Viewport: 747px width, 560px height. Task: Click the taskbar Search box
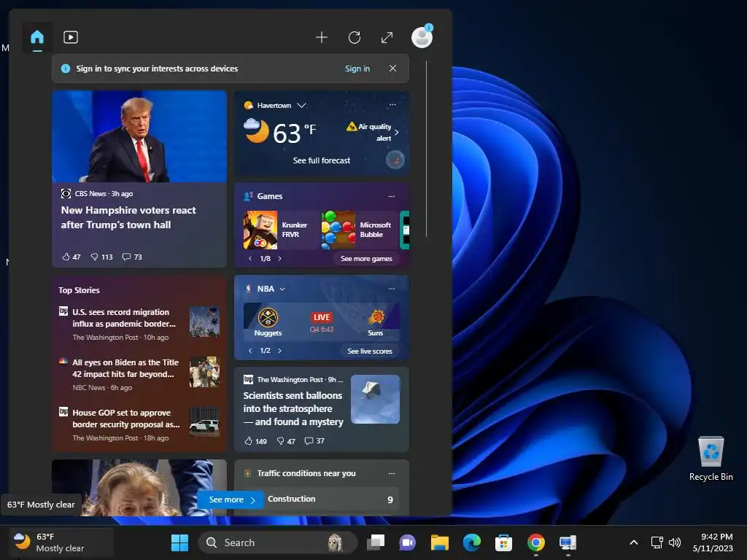point(277,542)
